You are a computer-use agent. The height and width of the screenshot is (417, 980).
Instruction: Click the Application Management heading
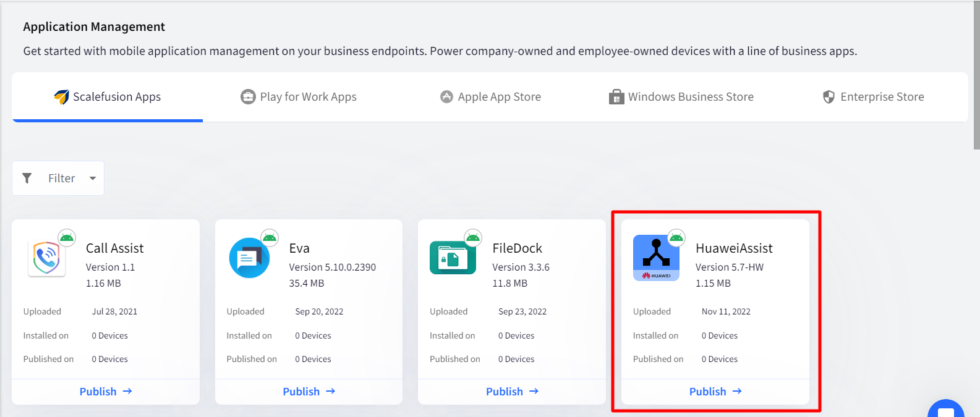[x=94, y=27]
